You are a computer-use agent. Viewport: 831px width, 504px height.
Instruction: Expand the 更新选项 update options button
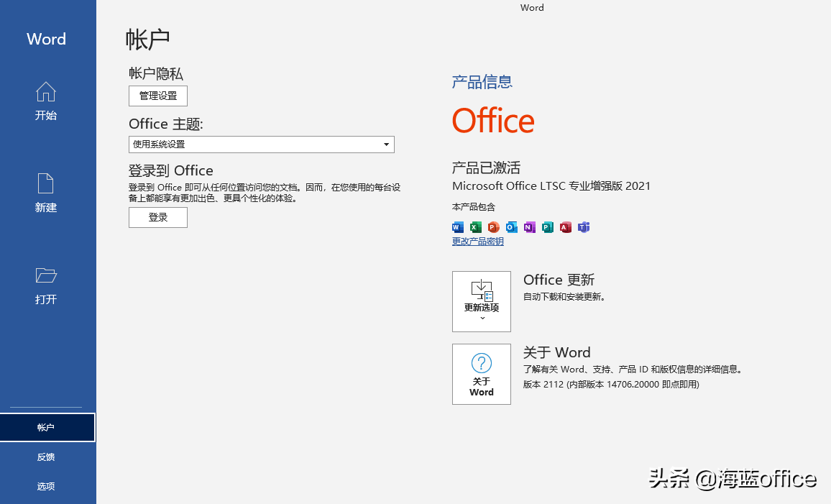(481, 301)
